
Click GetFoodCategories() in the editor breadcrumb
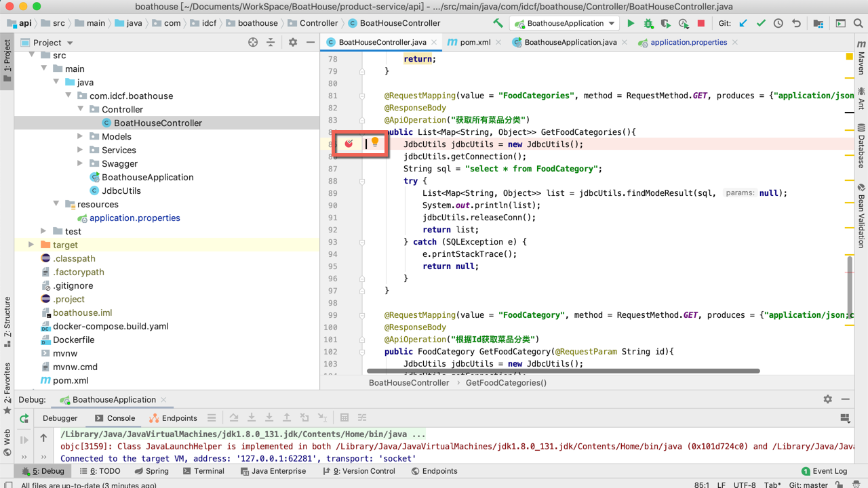tap(506, 383)
